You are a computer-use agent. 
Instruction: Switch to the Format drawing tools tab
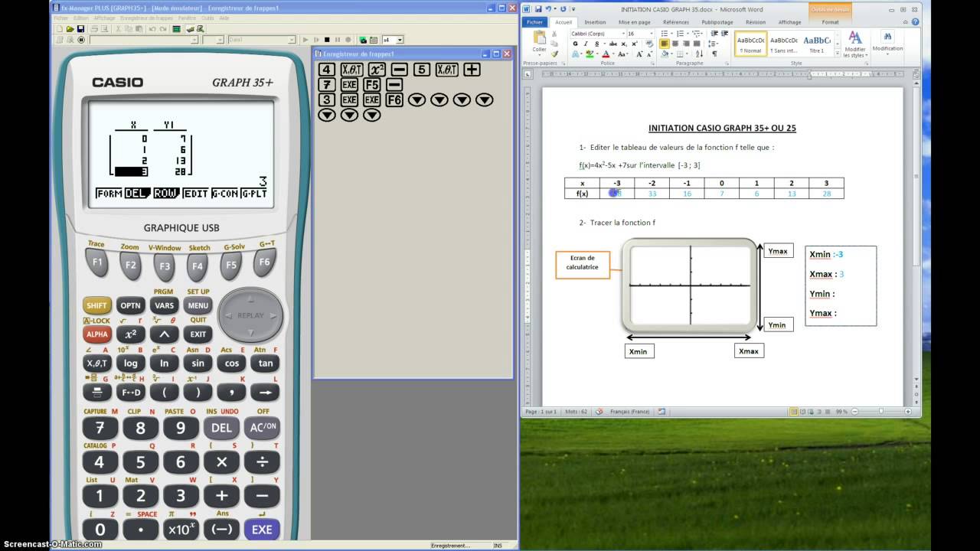pyautogui.click(x=831, y=22)
